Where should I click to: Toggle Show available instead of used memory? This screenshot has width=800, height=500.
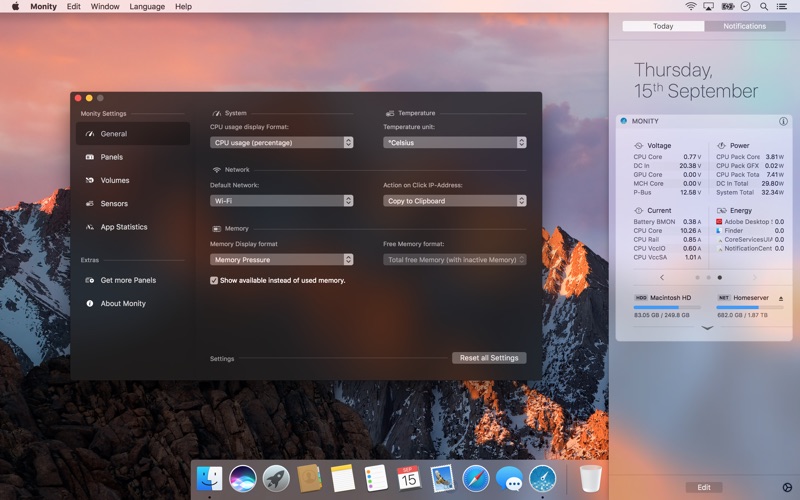click(214, 281)
